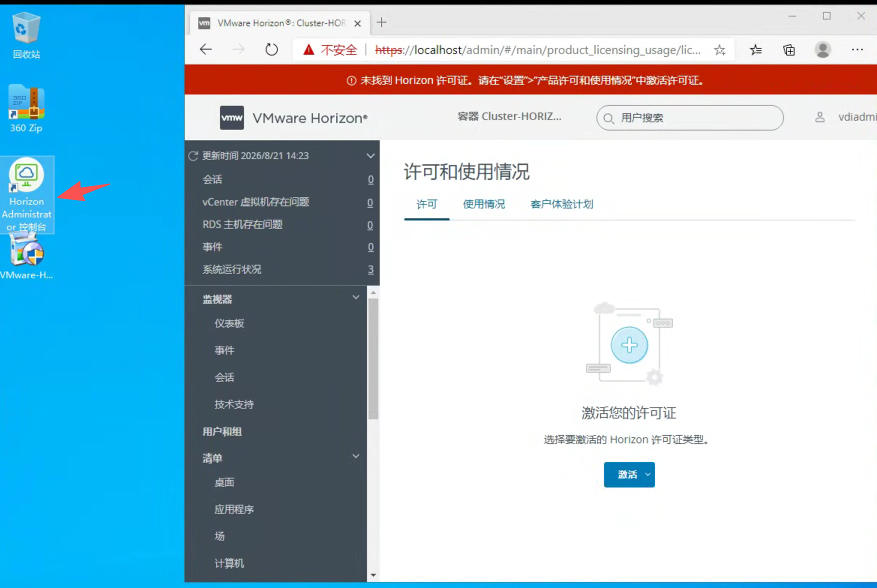
Task: Open the 激活 button dropdown arrow
Action: point(648,474)
